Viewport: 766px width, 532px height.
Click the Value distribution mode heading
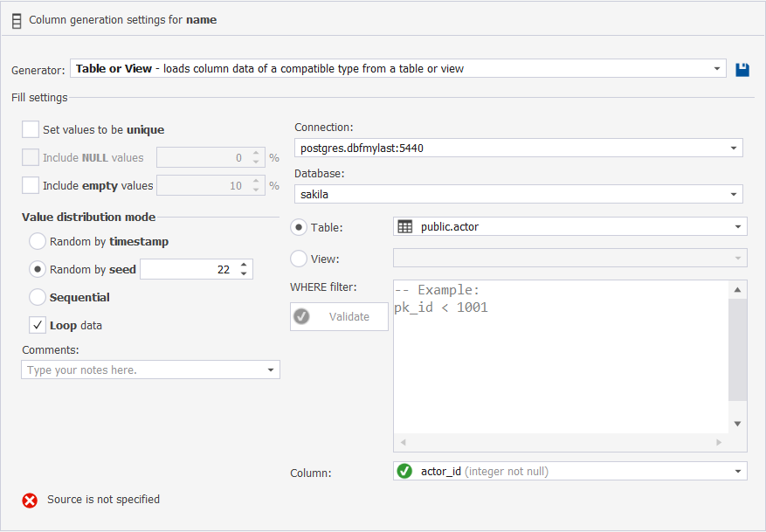tap(88, 217)
